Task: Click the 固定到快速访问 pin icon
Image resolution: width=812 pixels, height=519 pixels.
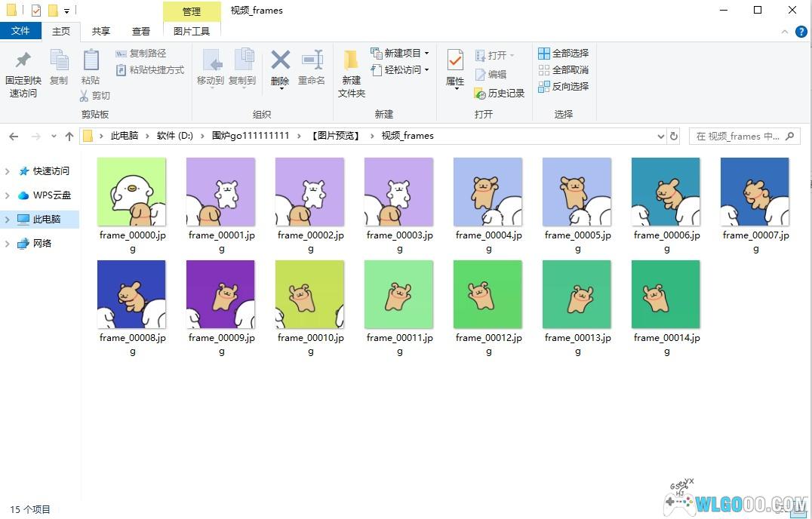Action: [x=23, y=60]
